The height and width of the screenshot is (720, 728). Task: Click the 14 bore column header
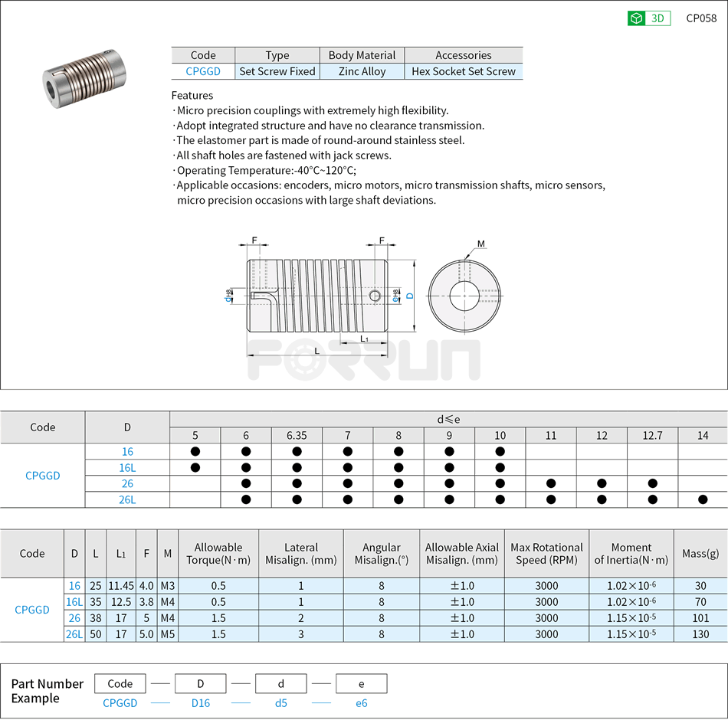[703, 435]
